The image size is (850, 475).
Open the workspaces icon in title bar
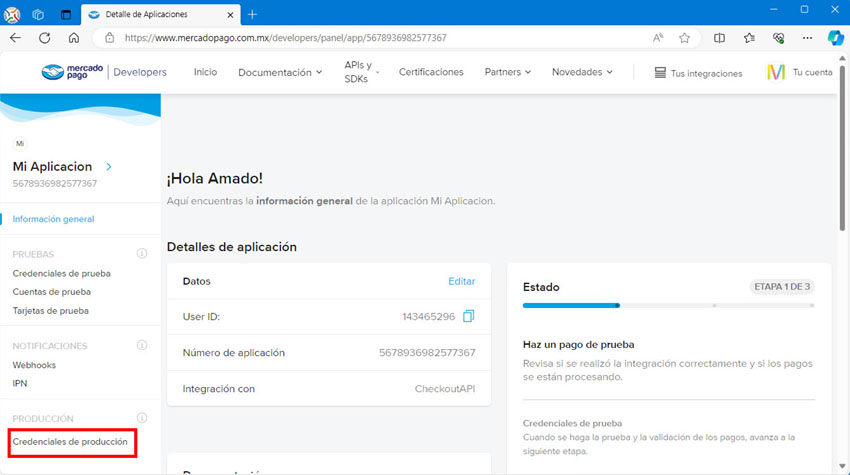pyautogui.click(x=38, y=15)
